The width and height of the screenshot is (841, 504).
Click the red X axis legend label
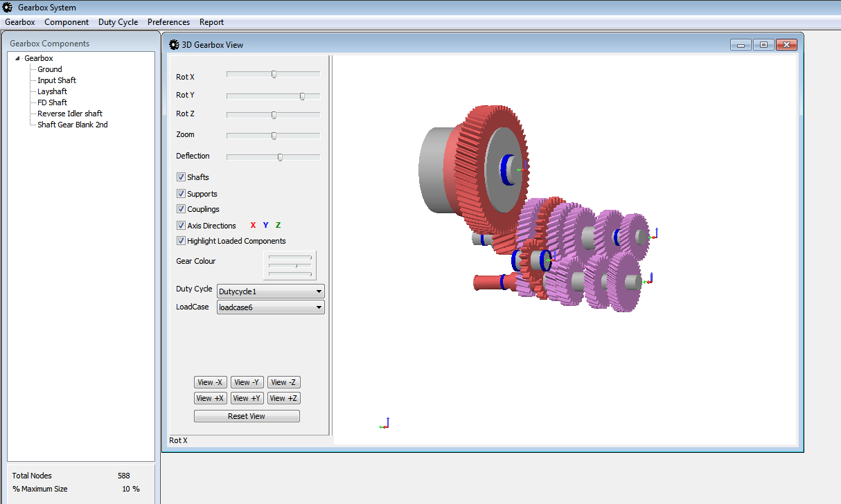(253, 226)
